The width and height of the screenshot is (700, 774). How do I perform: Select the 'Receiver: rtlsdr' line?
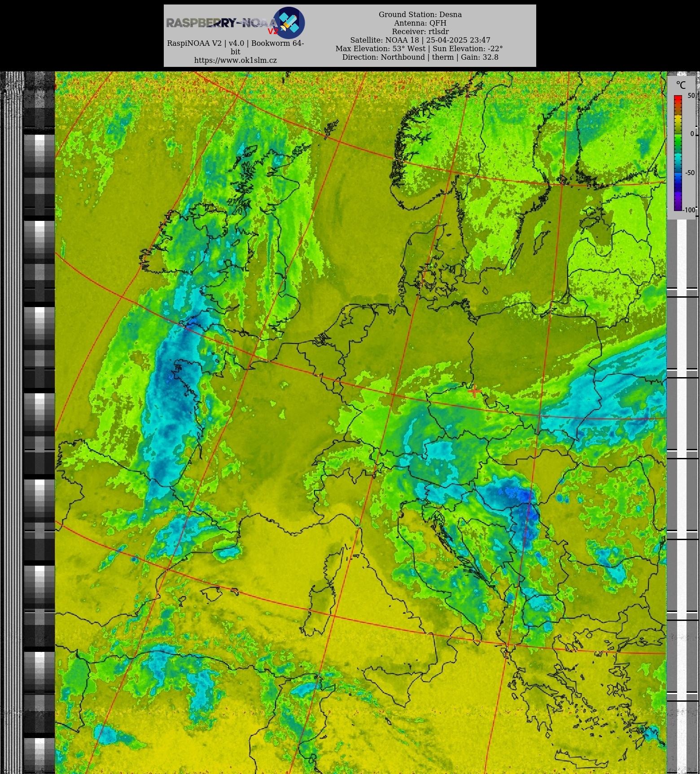[420, 31]
